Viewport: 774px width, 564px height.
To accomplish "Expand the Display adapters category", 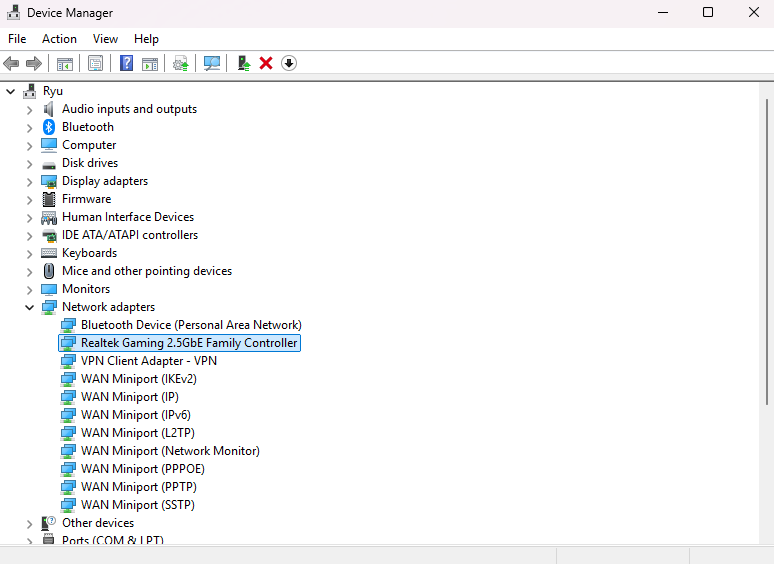I will click(x=29, y=182).
